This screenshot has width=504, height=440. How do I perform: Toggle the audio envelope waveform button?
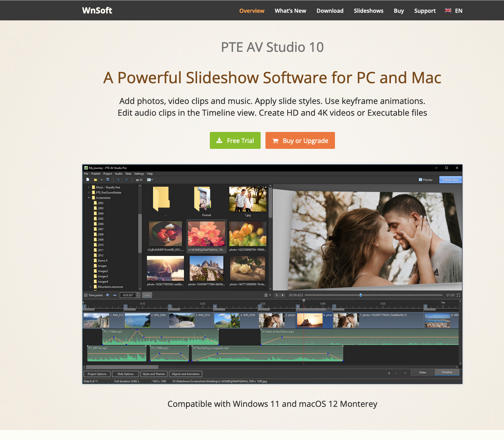pyautogui.click(x=147, y=295)
